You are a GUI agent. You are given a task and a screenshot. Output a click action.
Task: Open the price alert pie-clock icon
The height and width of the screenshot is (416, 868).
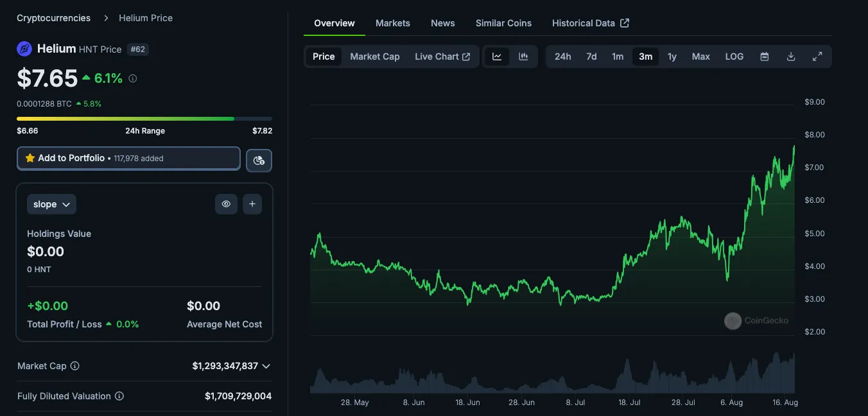pos(259,160)
